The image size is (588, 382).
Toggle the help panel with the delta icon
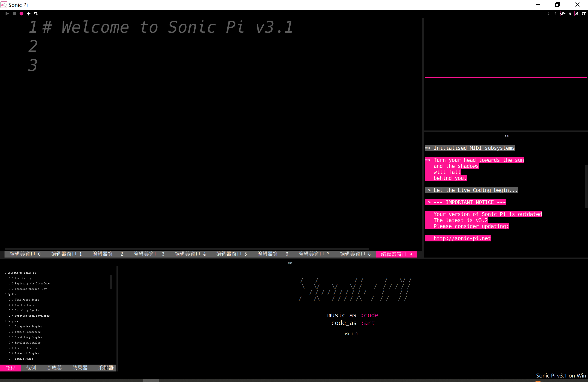576,14
